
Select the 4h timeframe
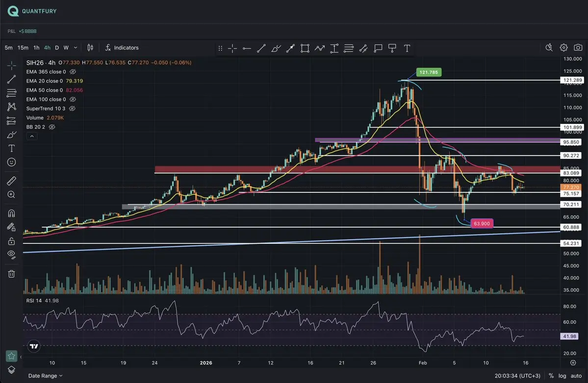coord(47,48)
